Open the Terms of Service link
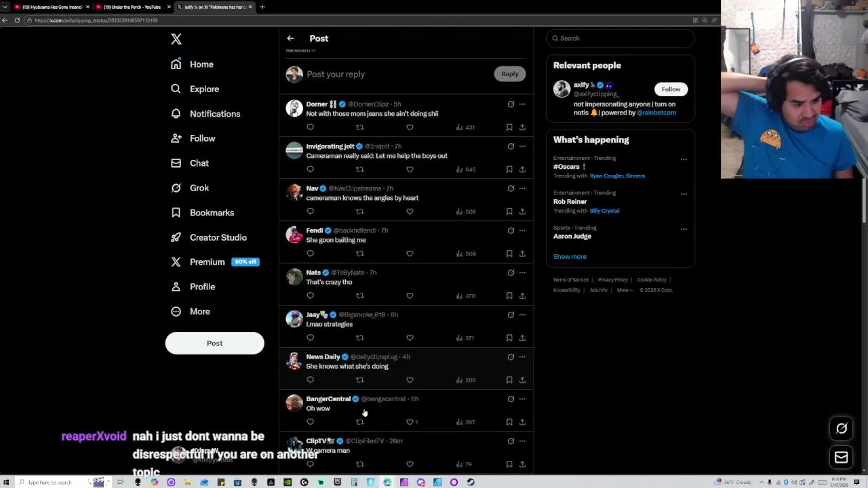 click(570, 280)
